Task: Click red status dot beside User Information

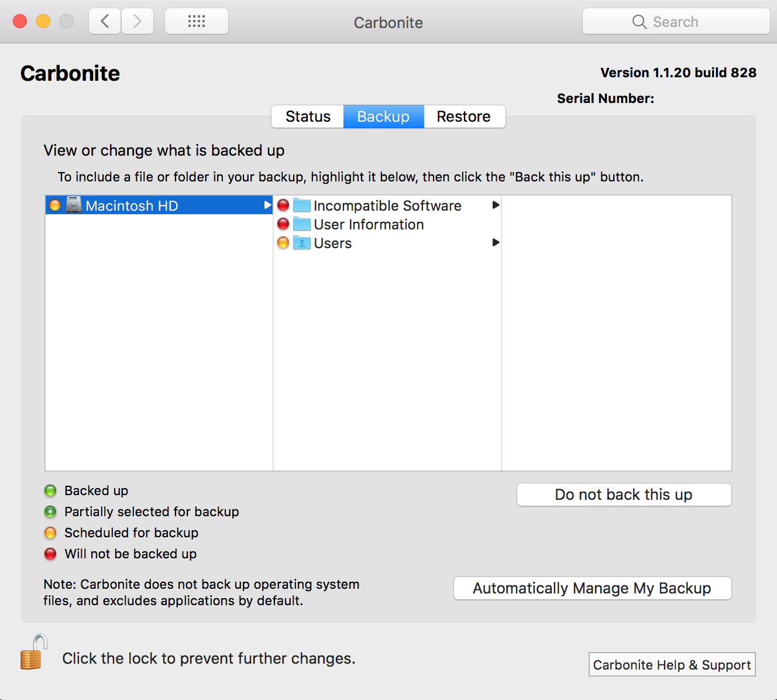Action: click(x=283, y=224)
